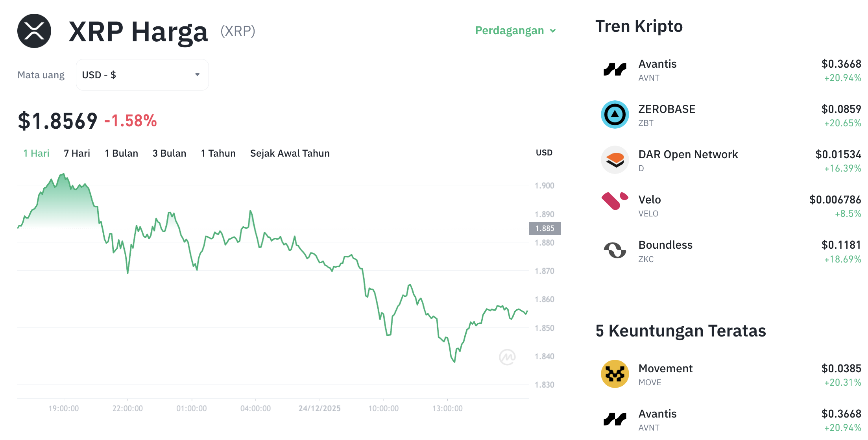868x440 pixels.
Task: Click the XRP logo icon
Action: pyautogui.click(x=34, y=31)
